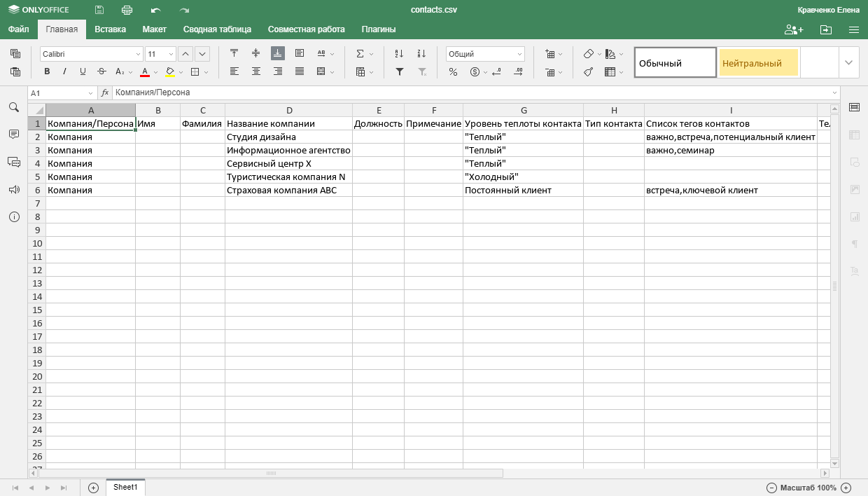This screenshot has width=868, height=496.
Task: Open the Name Box A1 dropdown arrow
Action: (x=90, y=92)
